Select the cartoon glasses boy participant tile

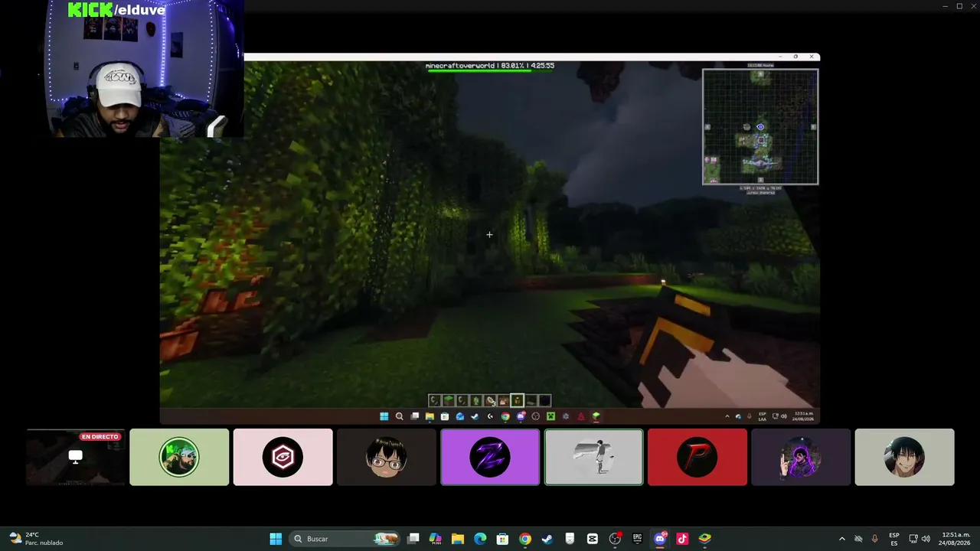387,457
